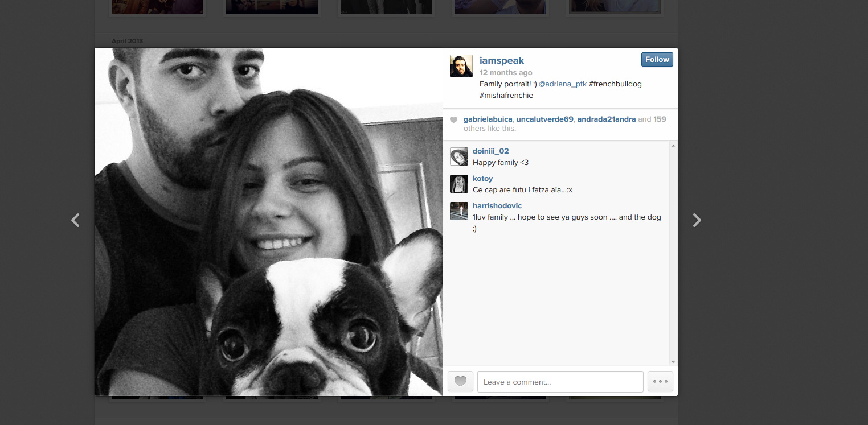Go to next photo with right arrow
The height and width of the screenshot is (425, 868).
pyautogui.click(x=697, y=220)
